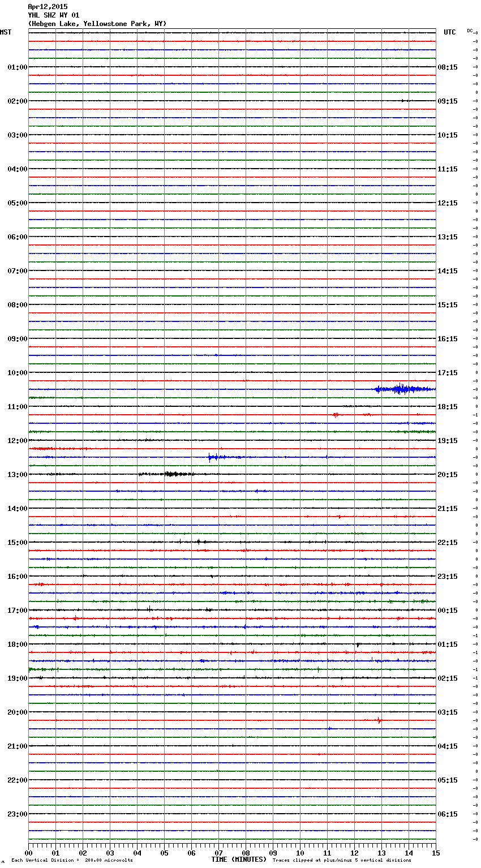Click minute tick label 13 on bottom axis

pos(382,853)
